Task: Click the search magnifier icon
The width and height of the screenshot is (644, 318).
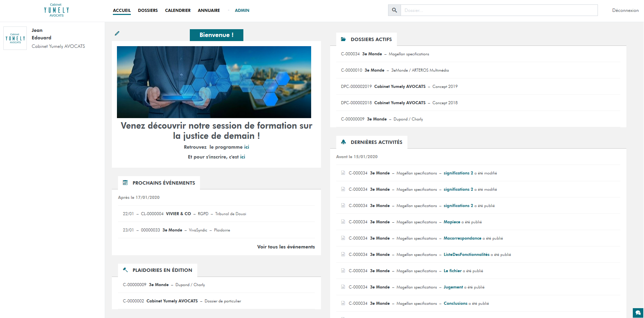Action: pyautogui.click(x=395, y=10)
